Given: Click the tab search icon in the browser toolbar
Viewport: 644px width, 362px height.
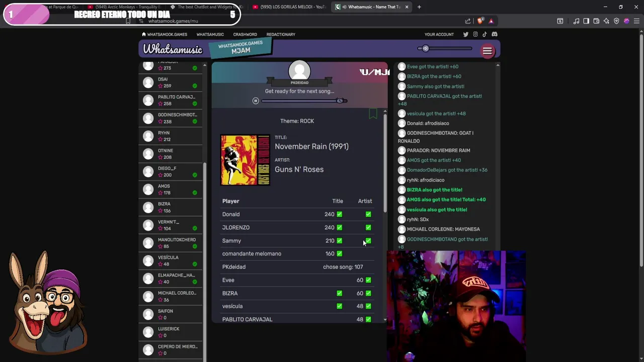Looking at the screenshot, I should (x=560, y=21).
